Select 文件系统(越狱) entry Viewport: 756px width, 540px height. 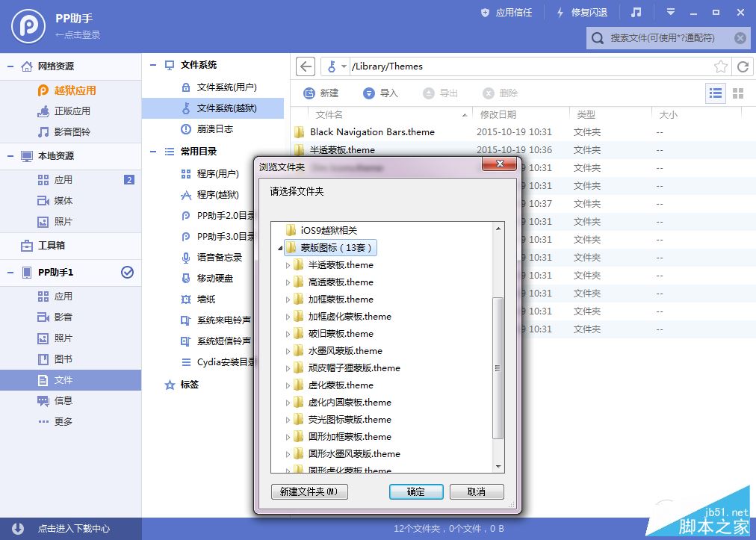(213, 108)
